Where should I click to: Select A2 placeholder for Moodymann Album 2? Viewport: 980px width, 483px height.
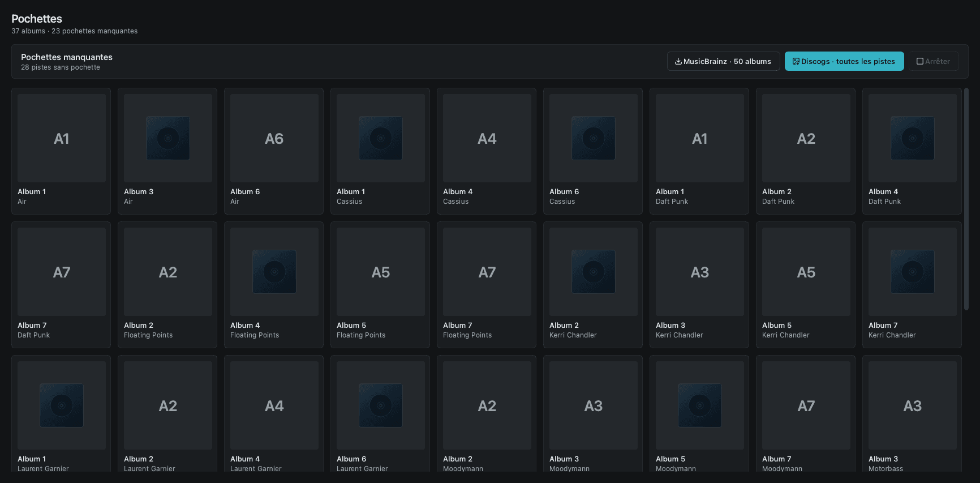(487, 405)
